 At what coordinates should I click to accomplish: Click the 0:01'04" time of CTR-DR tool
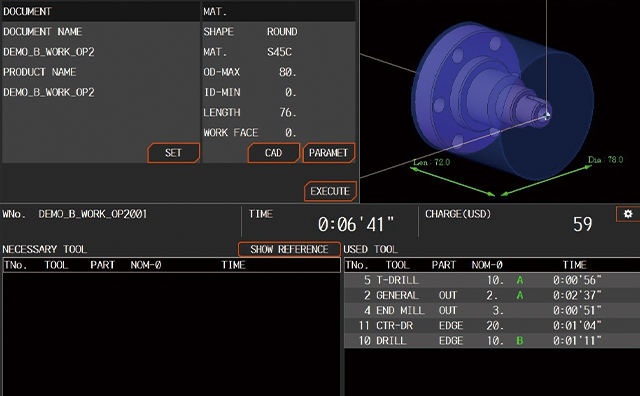577,325
